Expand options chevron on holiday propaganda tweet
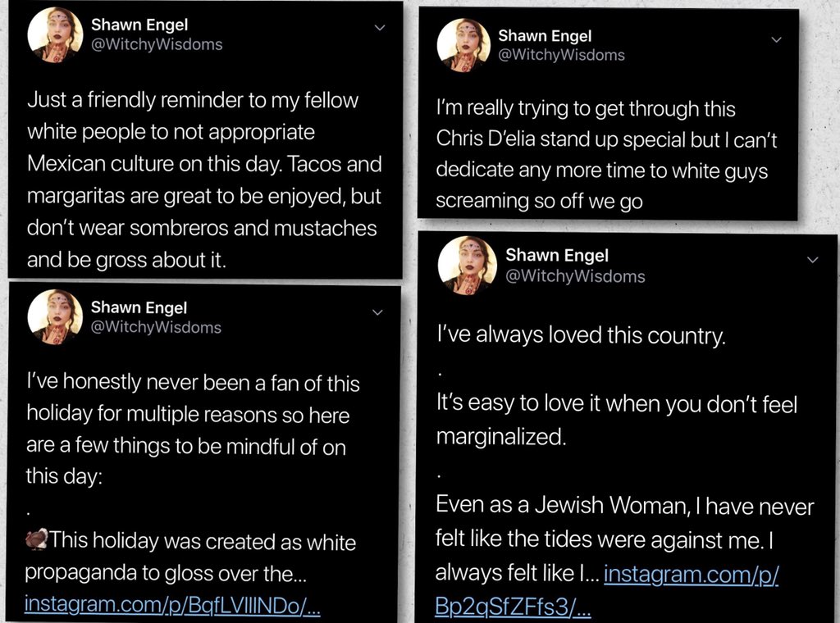 (x=378, y=312)
